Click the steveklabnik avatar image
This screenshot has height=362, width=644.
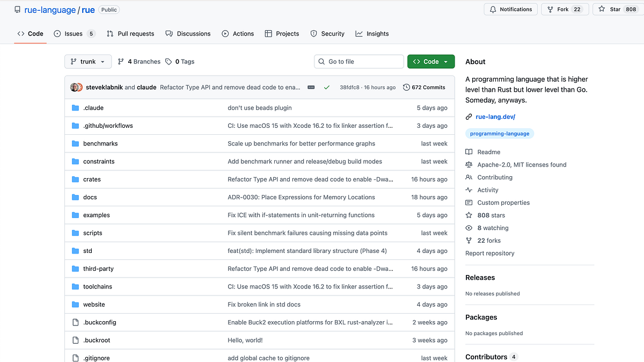coord(76,87)
